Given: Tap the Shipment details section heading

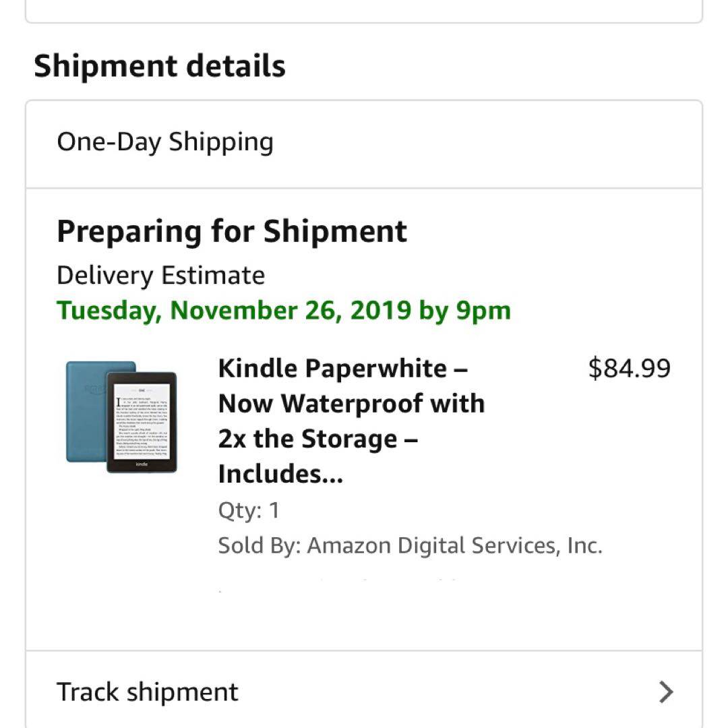Looking at the screenshot, I should click(x=160, y=66).
